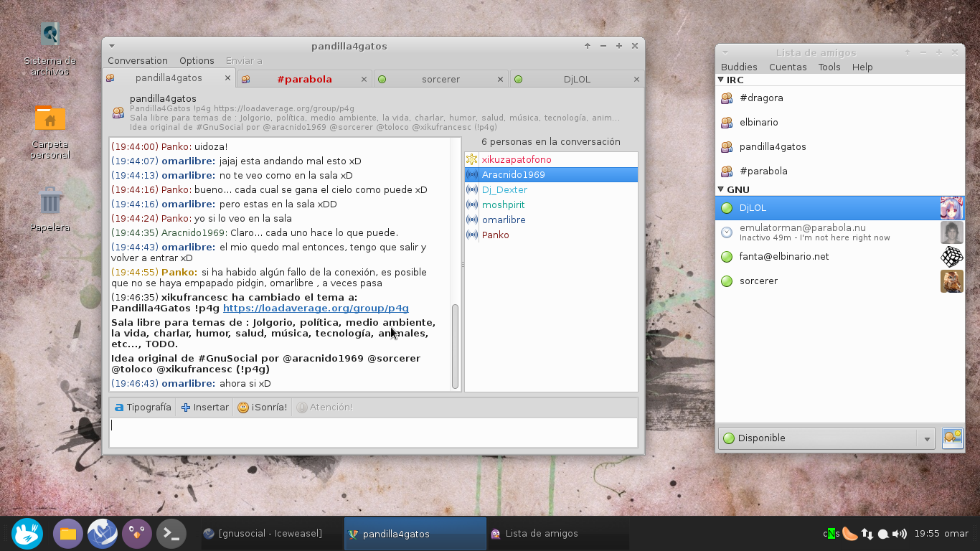Click the Insertar toolbar button

(x=204, y=407)
